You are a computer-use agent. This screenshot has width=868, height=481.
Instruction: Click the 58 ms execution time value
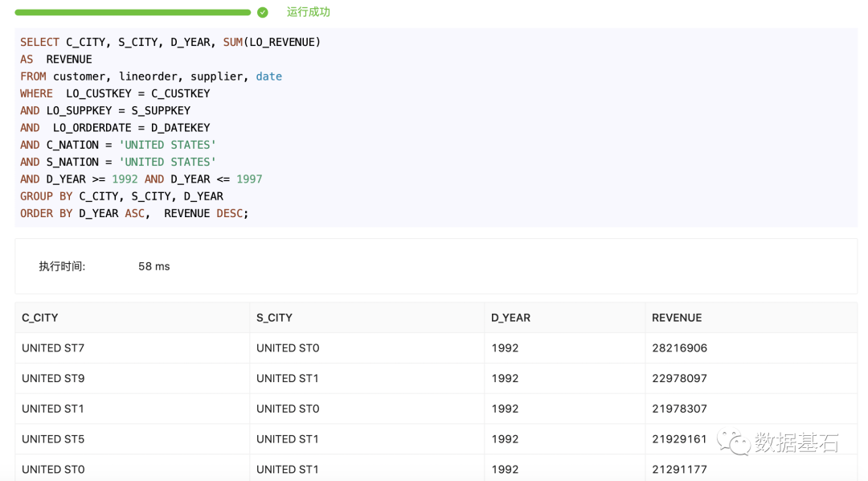154,266
